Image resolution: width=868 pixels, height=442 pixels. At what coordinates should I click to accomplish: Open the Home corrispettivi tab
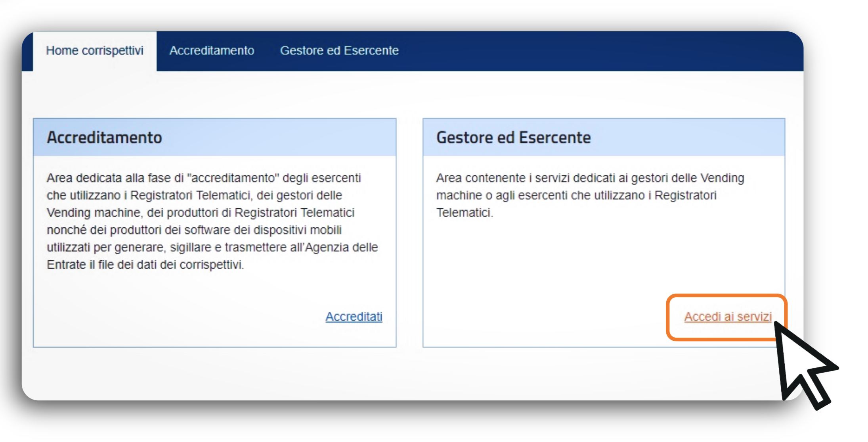tap(94, 51)
